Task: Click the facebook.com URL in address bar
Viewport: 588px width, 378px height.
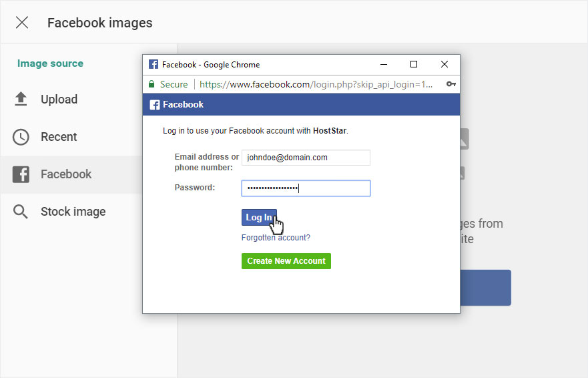Action: 316,84
